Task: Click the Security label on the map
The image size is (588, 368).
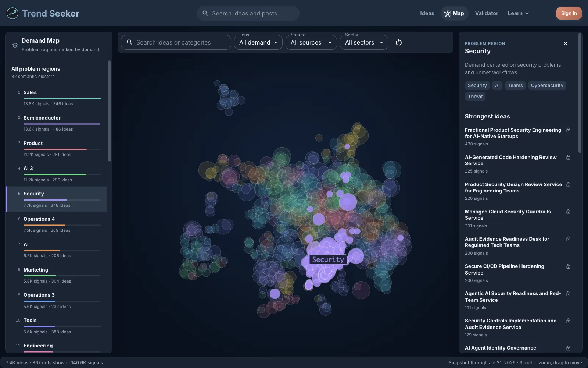Action: tap(328, 259)
